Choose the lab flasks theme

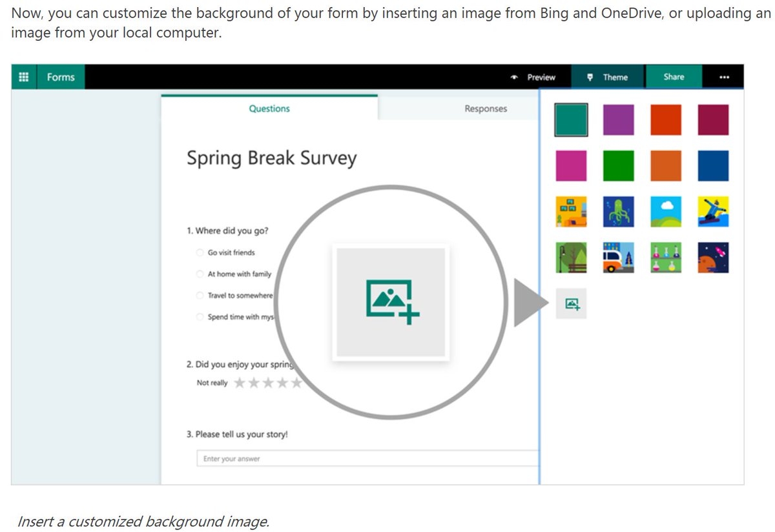coord(666,258)
